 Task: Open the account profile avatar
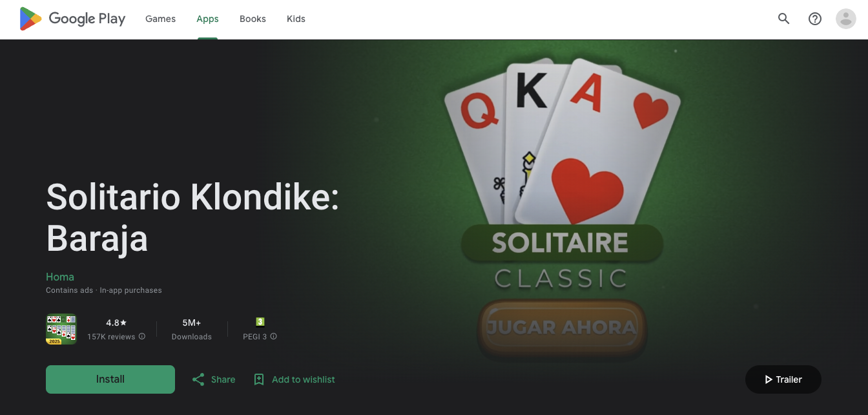point(846,19)
